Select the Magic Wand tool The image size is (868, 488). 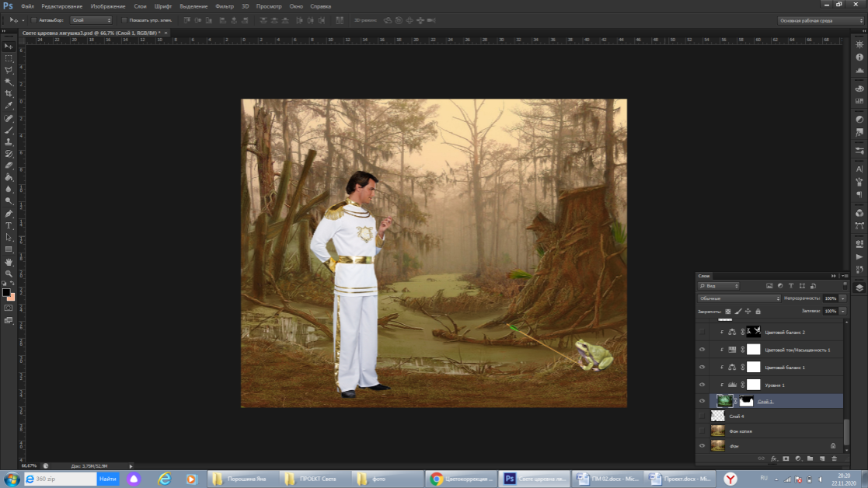point(9,82)
